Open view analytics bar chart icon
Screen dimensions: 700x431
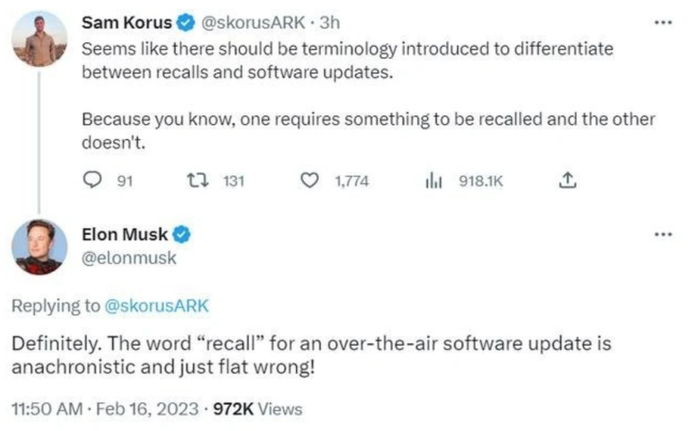pyautogui.click(x=433, y=183)
